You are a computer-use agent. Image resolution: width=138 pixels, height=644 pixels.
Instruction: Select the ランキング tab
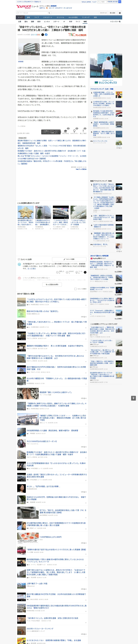86,17
